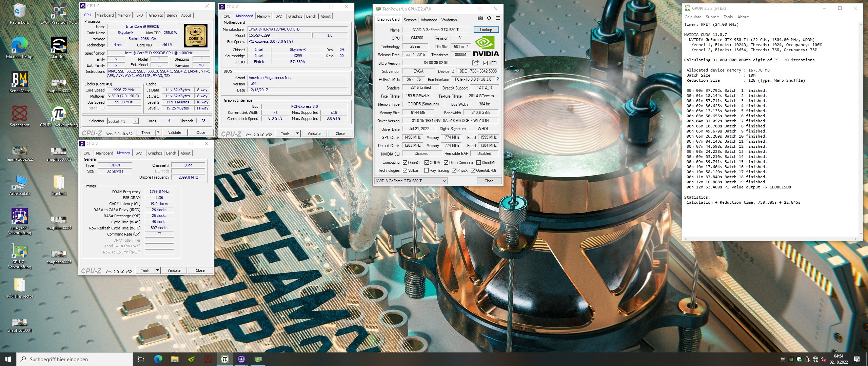Click the NVIDIA GeForce GTX 980 Ti name field
868x366 pixels.
click(x=436, y=30)
